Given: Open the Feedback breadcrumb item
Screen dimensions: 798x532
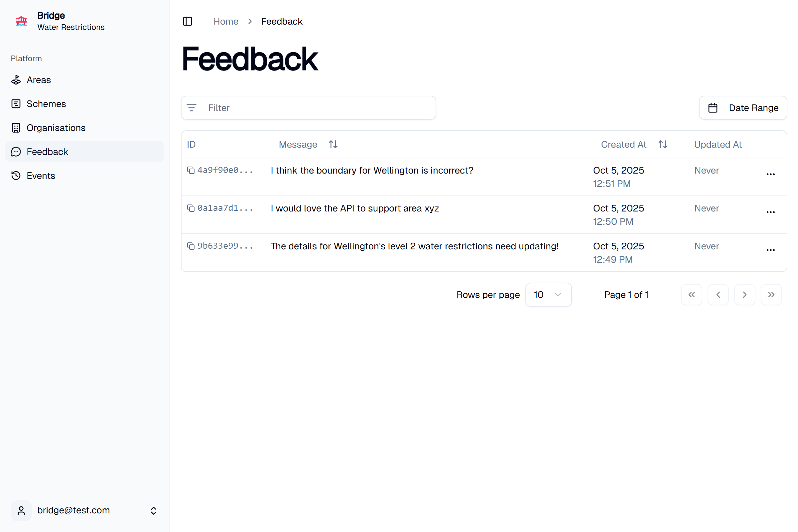Looking at the screenshot, I should click(282, 21).
